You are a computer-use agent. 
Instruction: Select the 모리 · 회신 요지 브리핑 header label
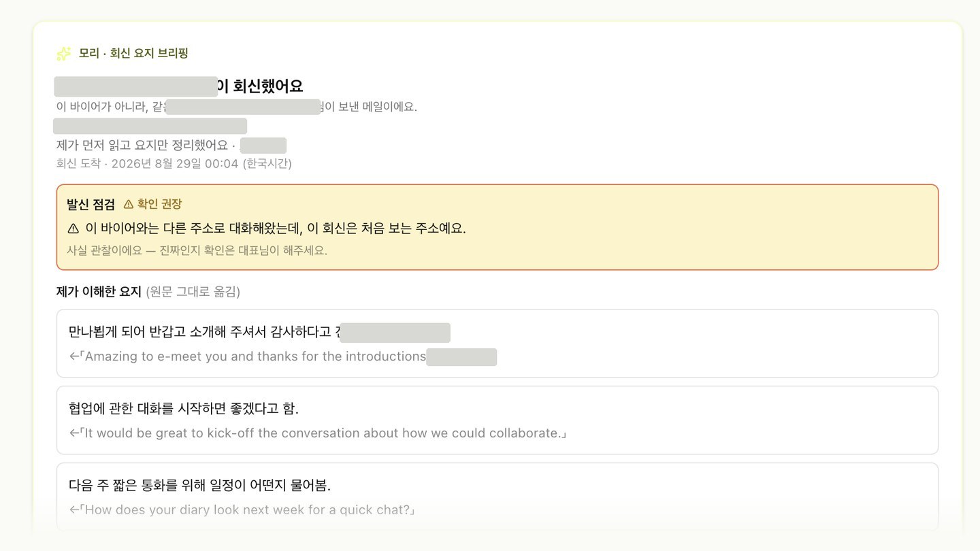[133, 53]
